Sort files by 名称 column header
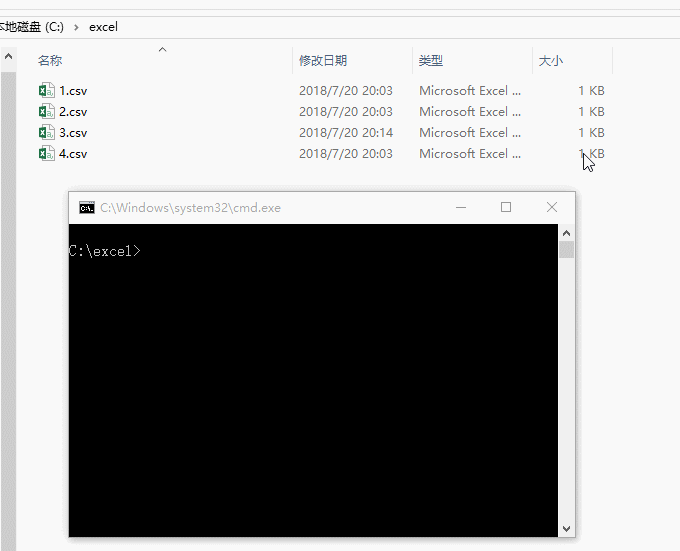Screen dimensions: 680x551 pos(50,60)
